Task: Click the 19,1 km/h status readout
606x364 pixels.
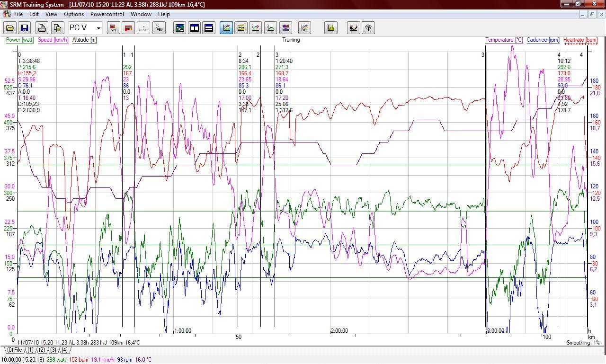Action: (103, 360)
